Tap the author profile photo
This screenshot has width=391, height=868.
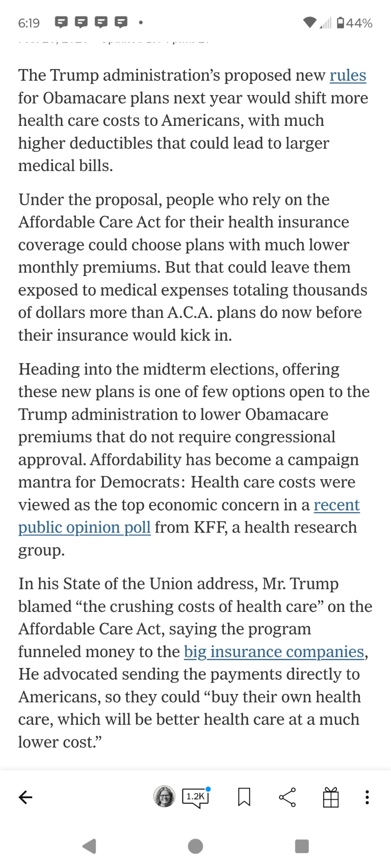click(x=164, y=796)
